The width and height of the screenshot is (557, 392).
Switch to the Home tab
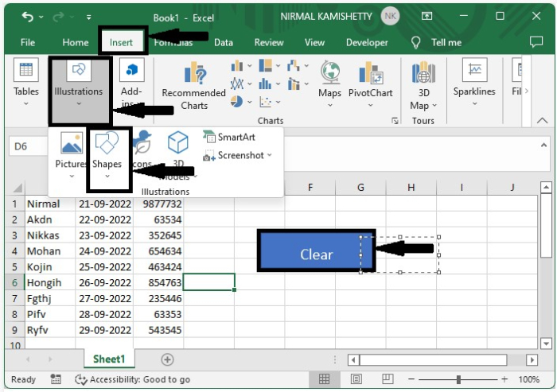click(76, 43)
